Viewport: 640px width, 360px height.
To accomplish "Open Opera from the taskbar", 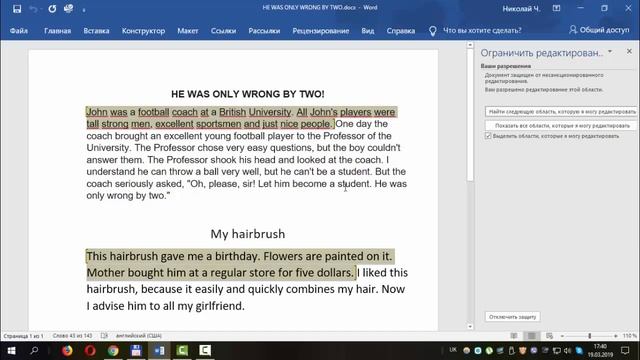I will coord(90,350).
